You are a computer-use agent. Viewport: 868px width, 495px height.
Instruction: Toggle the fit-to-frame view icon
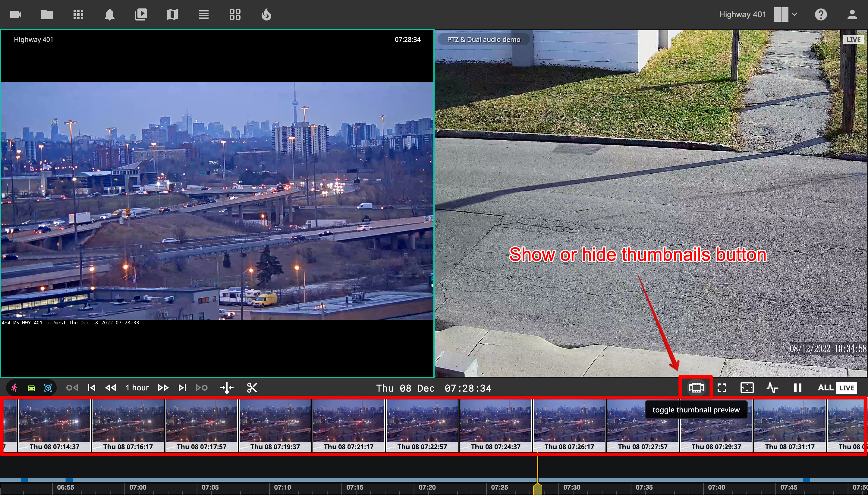tap(747, 388)
